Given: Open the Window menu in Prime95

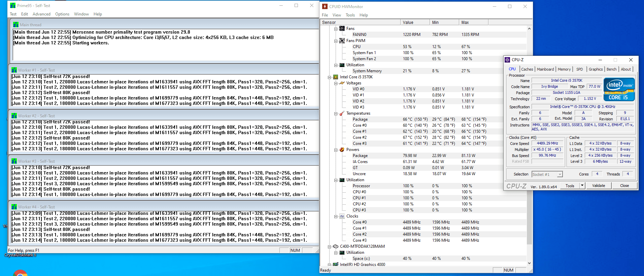Looking at the screenshot, I should 81,14.
